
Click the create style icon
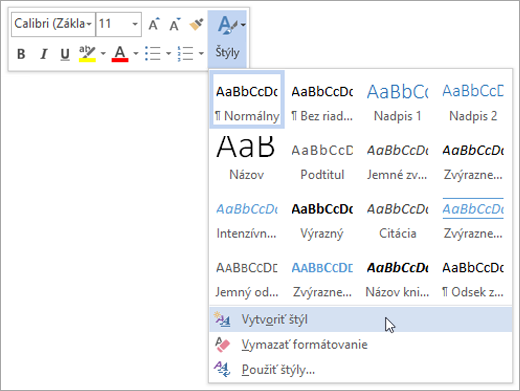(x=222, y=319)
